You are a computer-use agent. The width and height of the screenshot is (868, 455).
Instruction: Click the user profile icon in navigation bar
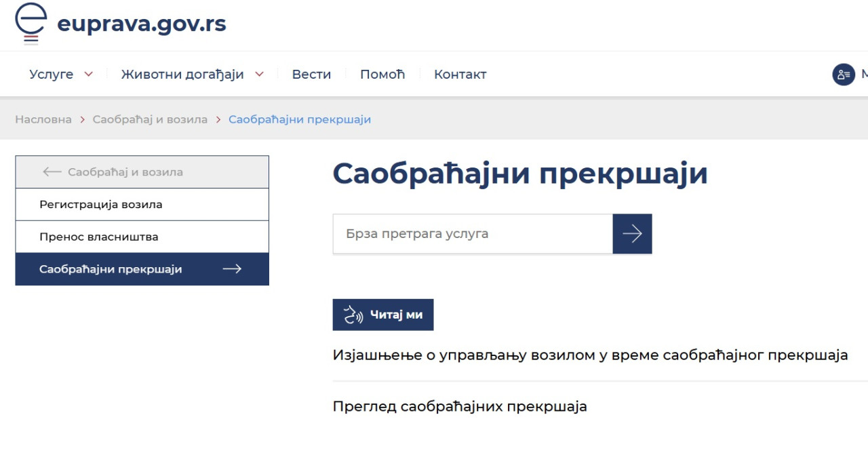click(843, 75)
